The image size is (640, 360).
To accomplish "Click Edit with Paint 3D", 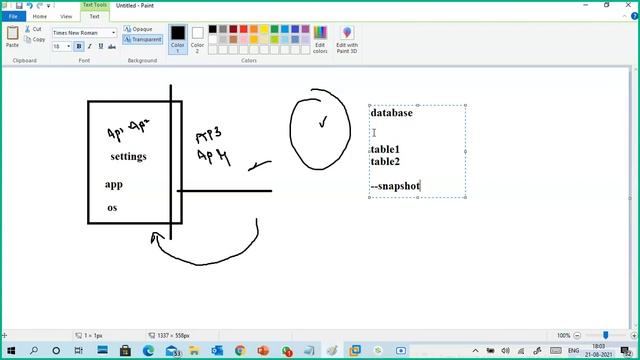I will click(347, 40).
